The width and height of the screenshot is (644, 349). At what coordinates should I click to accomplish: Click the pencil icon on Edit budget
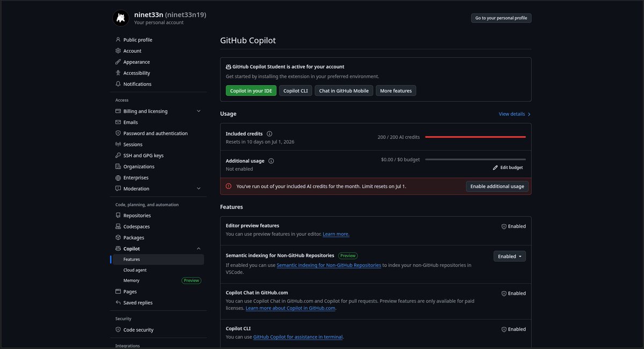coord(495,167)
